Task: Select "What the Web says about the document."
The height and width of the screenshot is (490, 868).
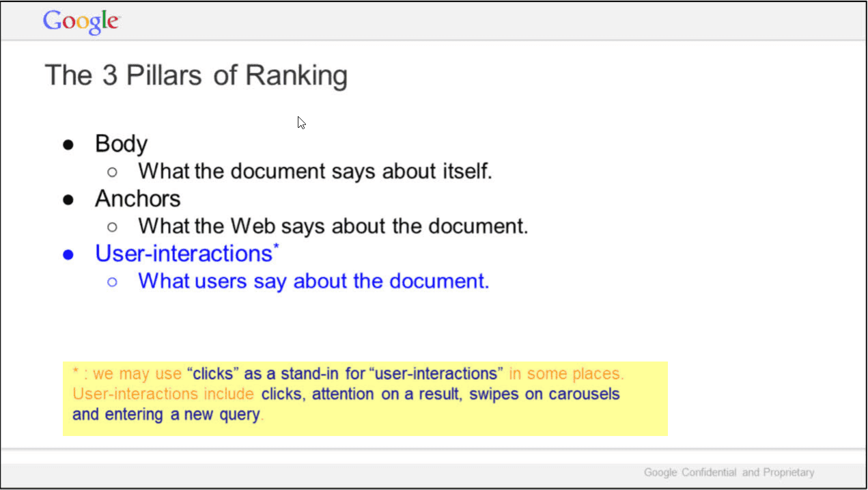Action: click(x=333, y=226)
